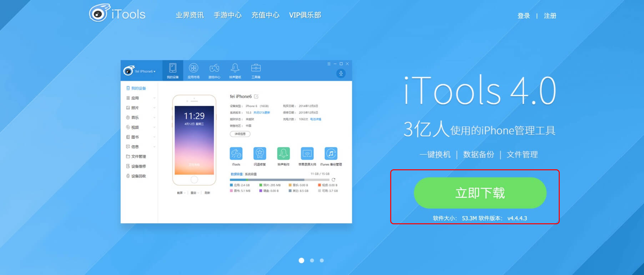644x275 pixels.
Task: Launch the blue iTools rabbit icon
Action: [x=236, y=154]
